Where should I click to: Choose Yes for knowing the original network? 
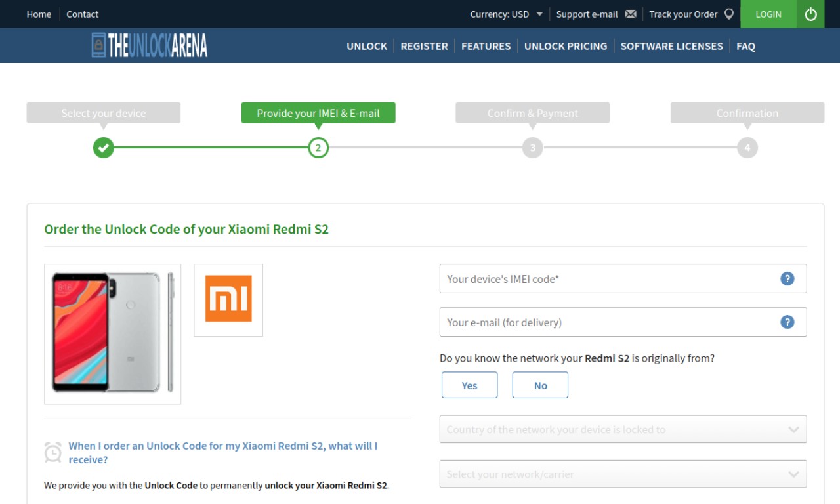click(x=470, y=385)
